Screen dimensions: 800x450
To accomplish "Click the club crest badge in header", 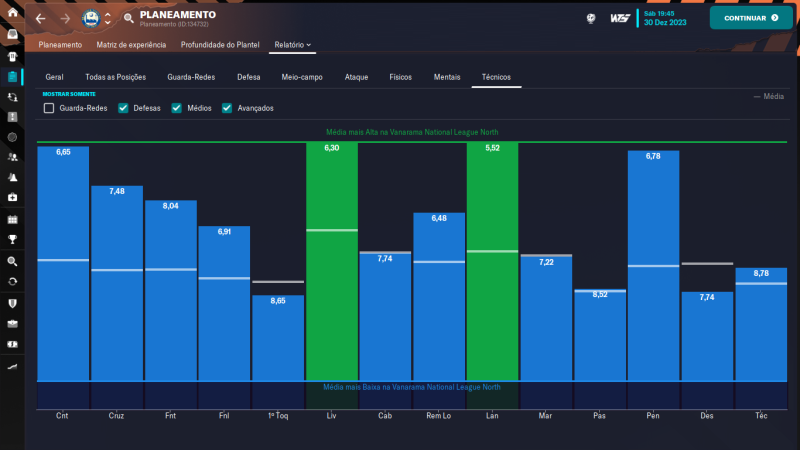I will point(90,18).
